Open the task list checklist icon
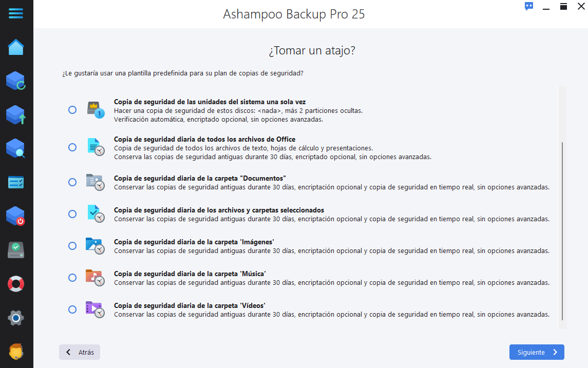The width and height of the screenshot is (588, 368). tap(16, 183)
